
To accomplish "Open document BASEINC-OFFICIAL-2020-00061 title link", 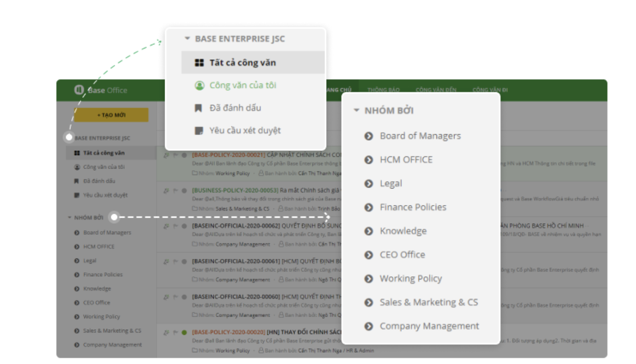I will pos(267,261).
